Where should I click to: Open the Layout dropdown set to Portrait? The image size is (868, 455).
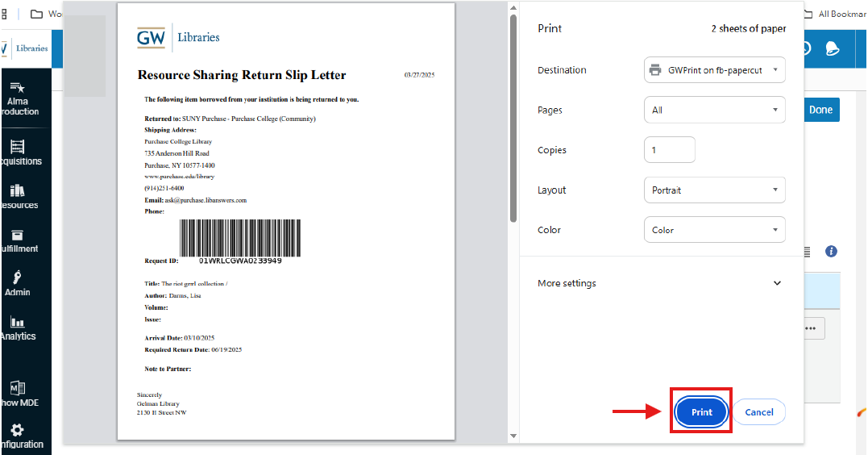coord(714,190)
